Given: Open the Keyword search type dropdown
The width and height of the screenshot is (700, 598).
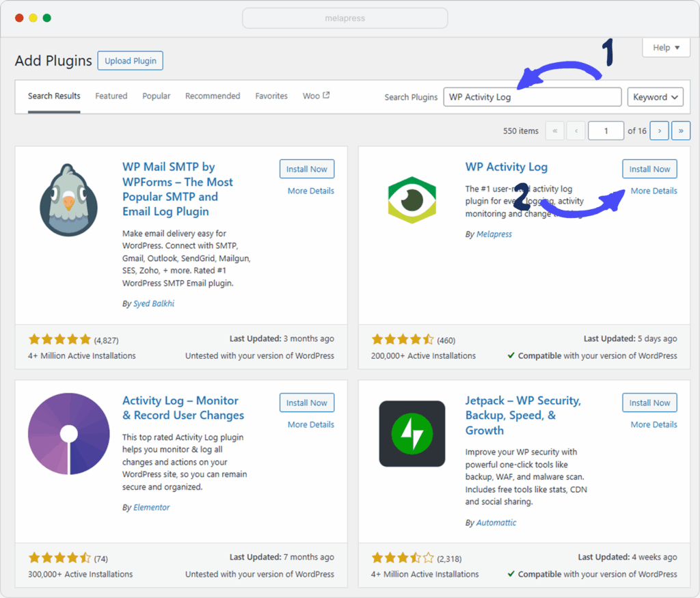Looking at the screenshot, I should pos(655,97).
